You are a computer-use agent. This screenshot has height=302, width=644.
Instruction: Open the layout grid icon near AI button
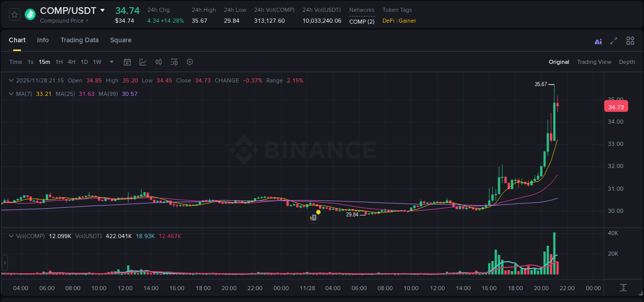630,41
